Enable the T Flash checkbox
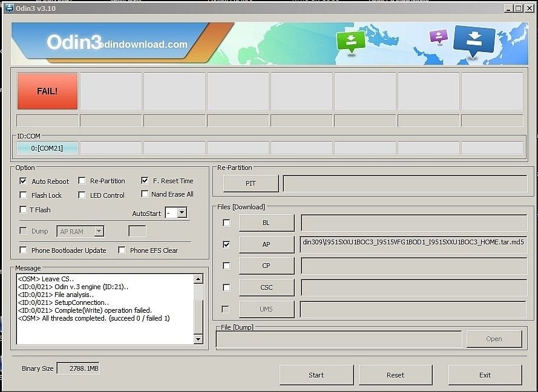 pos(24,209)
